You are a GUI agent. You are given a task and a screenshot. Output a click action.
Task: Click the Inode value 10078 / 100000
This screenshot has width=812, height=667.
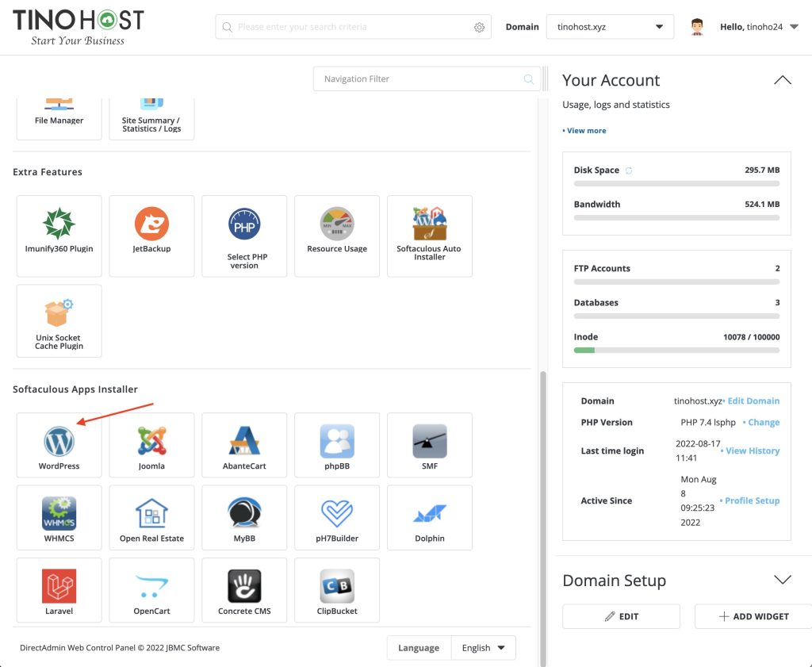[x=752, y=336]
